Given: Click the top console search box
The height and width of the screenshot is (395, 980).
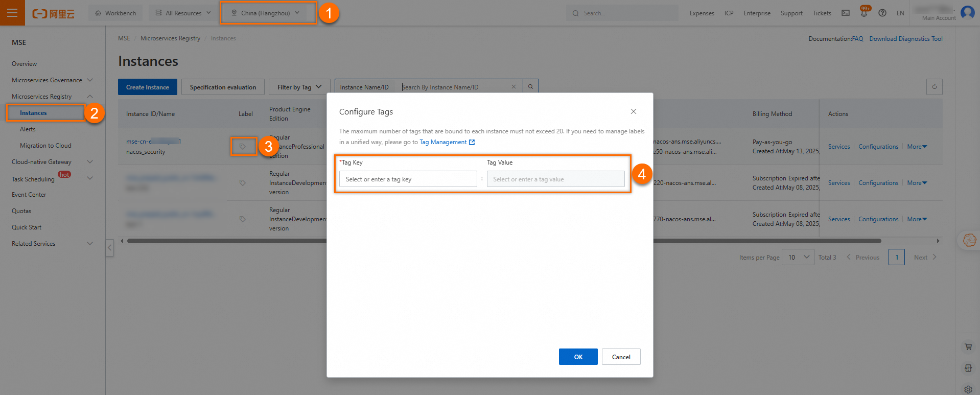Looking at the screenshot, I should 622,13.
